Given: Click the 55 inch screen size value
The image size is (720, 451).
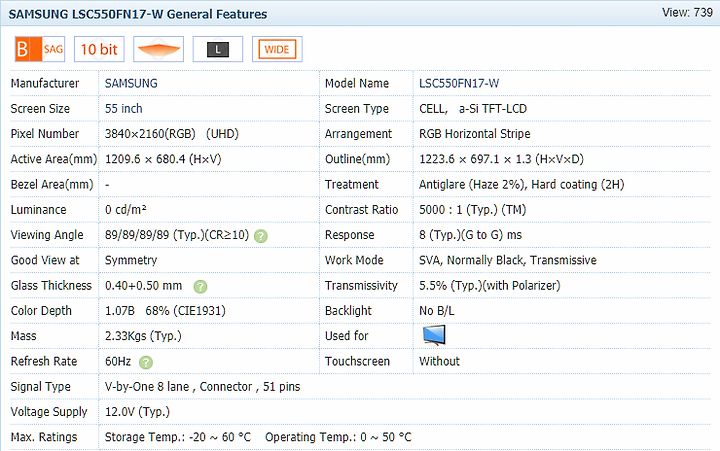Looking at the screenshot, I should tap(124, 108).
